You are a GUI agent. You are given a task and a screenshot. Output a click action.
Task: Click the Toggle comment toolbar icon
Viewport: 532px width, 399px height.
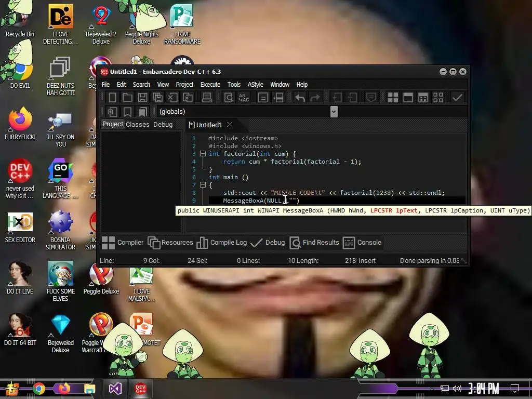[x=371, y=98]
